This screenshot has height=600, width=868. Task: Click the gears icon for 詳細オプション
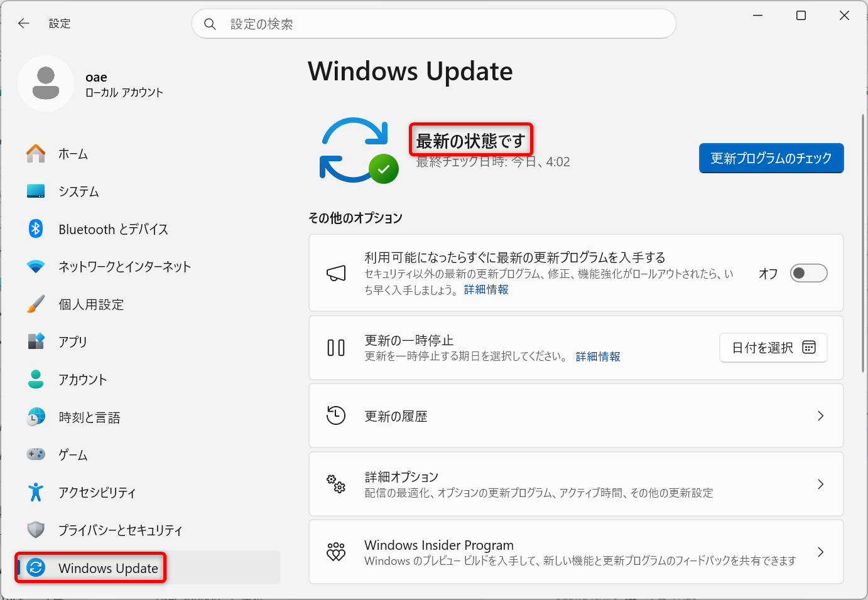[336, 484]
